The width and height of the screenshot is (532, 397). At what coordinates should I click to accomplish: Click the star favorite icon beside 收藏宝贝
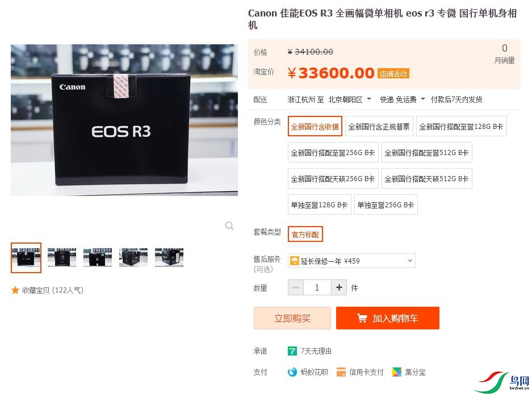click(x=15, y=290)
